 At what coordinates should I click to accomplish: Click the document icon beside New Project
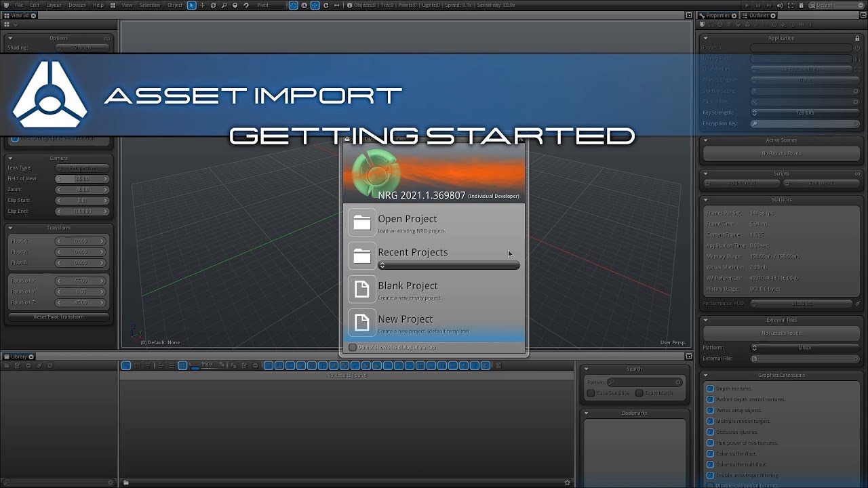(362, 322)
